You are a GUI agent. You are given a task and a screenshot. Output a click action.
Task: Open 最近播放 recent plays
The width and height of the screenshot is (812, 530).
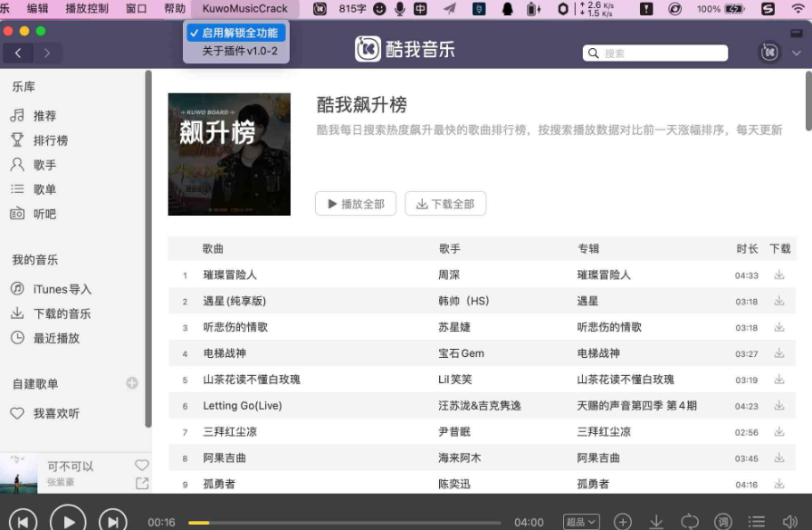[x=56, y=338]
